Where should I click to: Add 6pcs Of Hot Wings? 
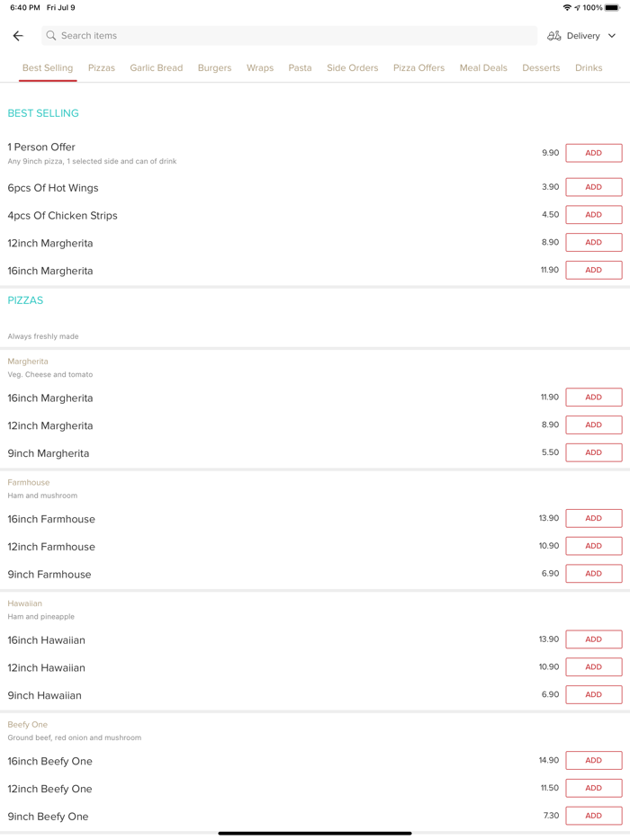(593, 187)
